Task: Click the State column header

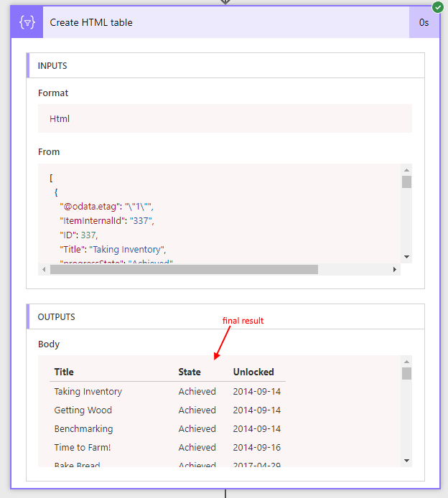Action: click(x=190, y=372)
